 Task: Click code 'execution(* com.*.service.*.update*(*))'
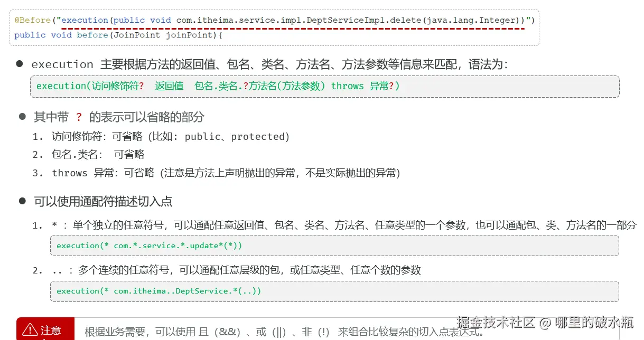point(150,245)
